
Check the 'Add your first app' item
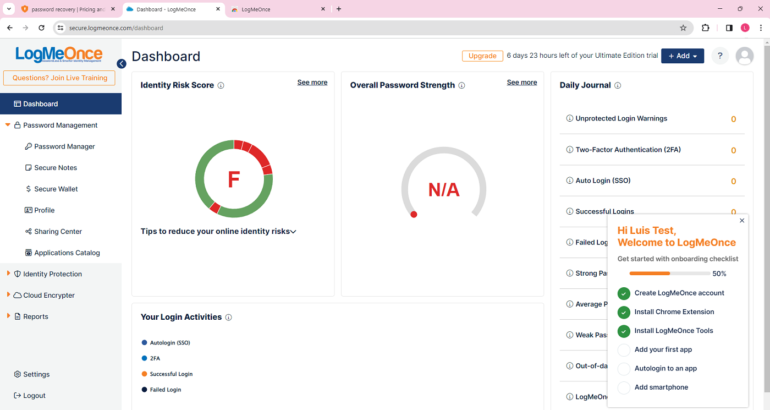(624, 350)
